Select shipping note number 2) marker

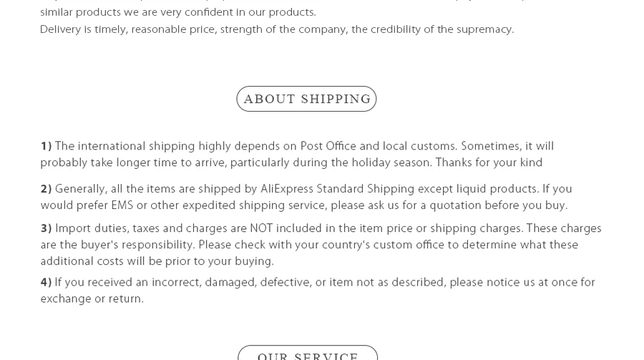(x=46, y=189)
